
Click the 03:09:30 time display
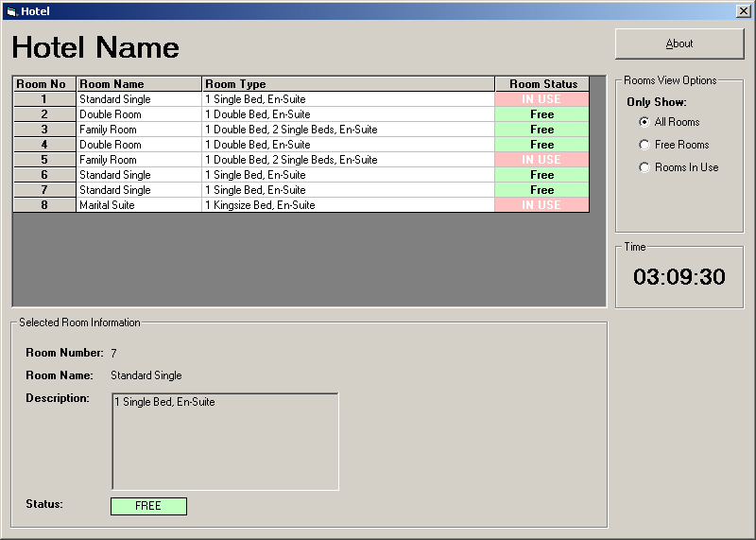(679, 277)
